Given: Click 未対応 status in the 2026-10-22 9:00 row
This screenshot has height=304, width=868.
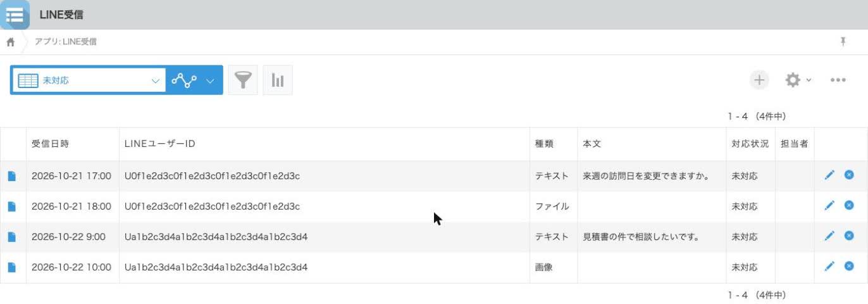Looking at the screenshot, I should pos(745,237).
